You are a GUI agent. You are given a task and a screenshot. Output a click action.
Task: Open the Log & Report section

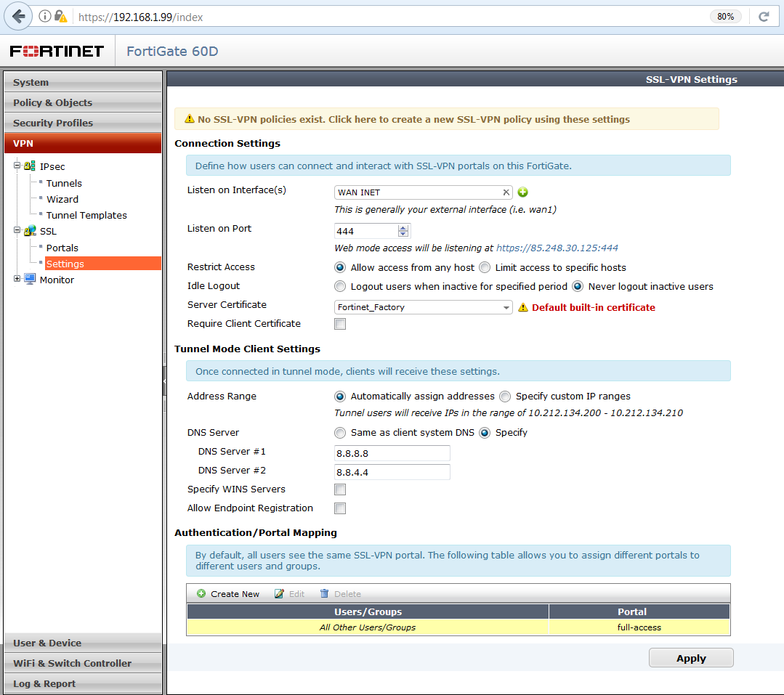(x=83, y=683)
